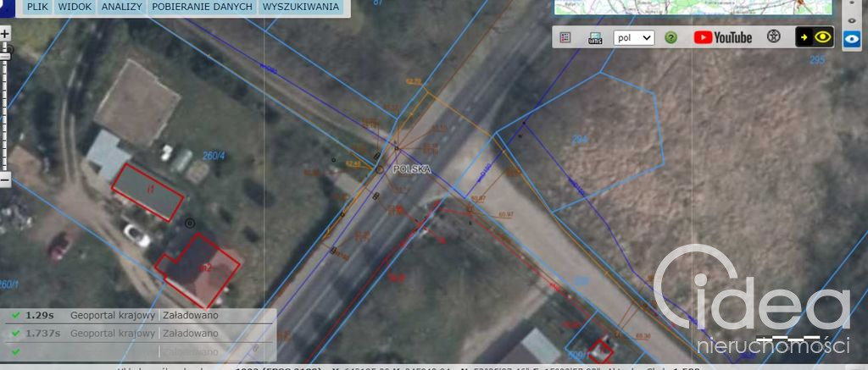Screen dimensions: 868x370
Task: Click the zoom level slider handle
Action: click(x=6, y=56)
